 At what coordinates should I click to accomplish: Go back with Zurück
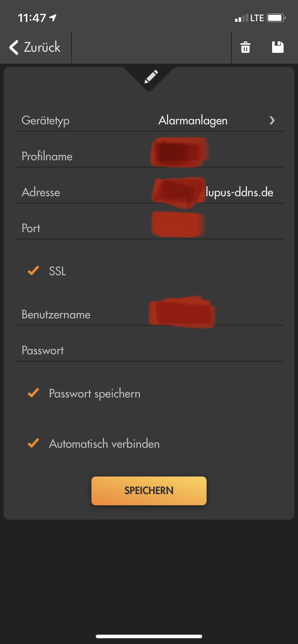tap(42, 47)
